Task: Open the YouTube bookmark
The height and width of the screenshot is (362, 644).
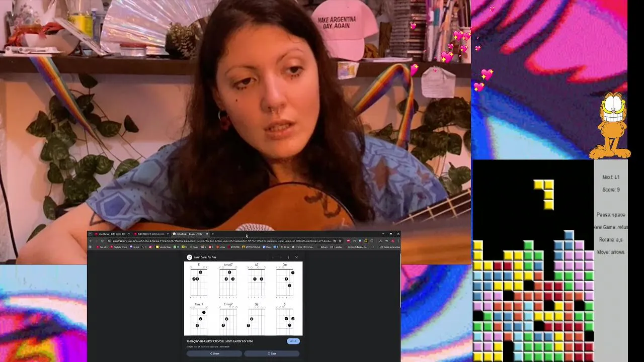Action: [102, 247]
